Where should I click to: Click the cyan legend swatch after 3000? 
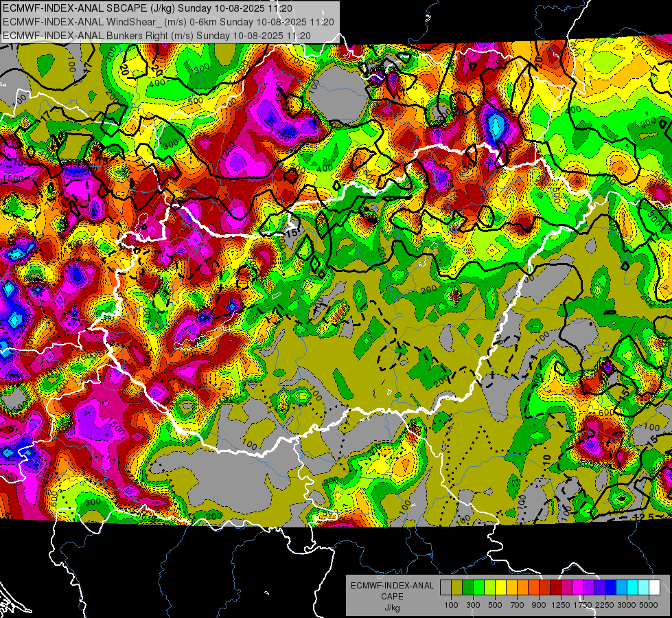click(633, 588)
